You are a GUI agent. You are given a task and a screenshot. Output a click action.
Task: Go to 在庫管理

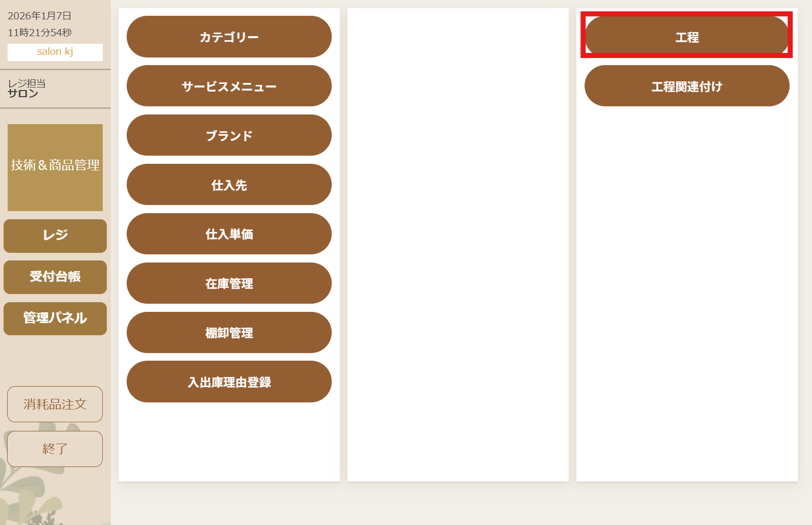(x=229, y=283)
